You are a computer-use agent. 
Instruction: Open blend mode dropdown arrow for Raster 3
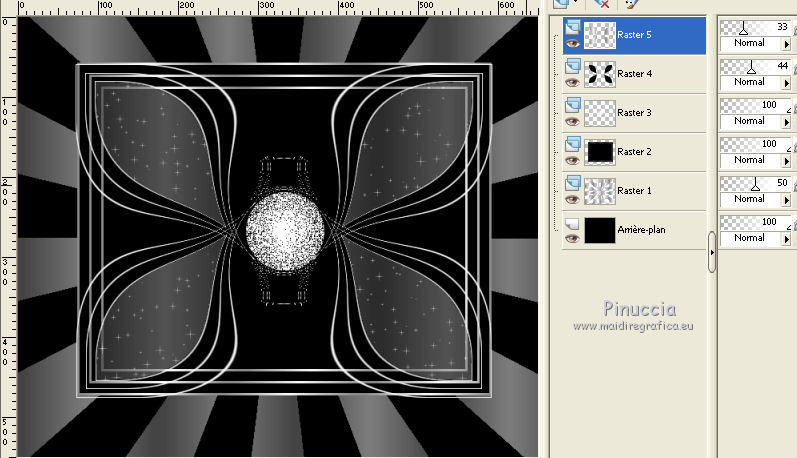tap(786, 123)
